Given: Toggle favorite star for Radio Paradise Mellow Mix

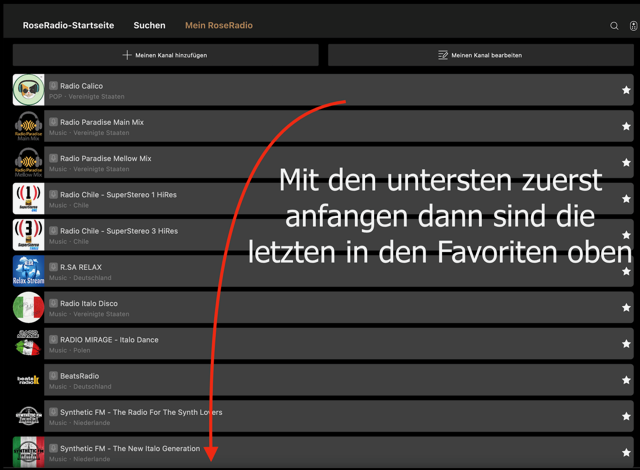Looking at the screenshot, I should 626,163.
